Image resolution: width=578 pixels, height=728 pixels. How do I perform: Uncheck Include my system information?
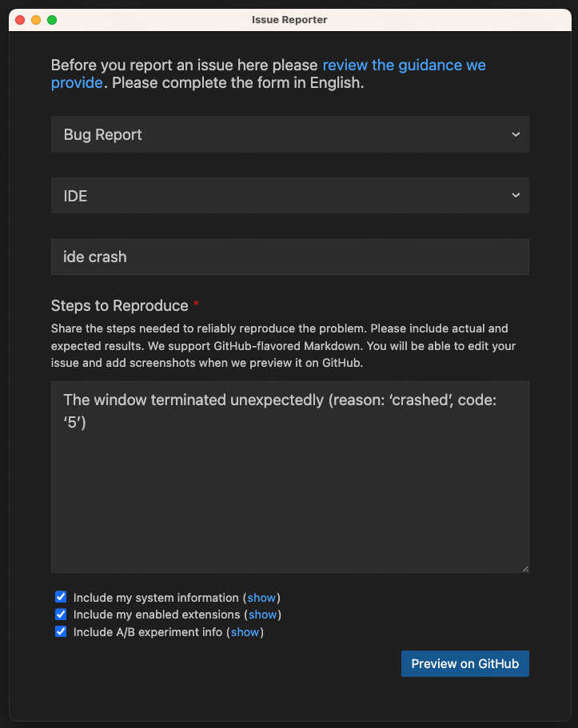pos(61,597)
